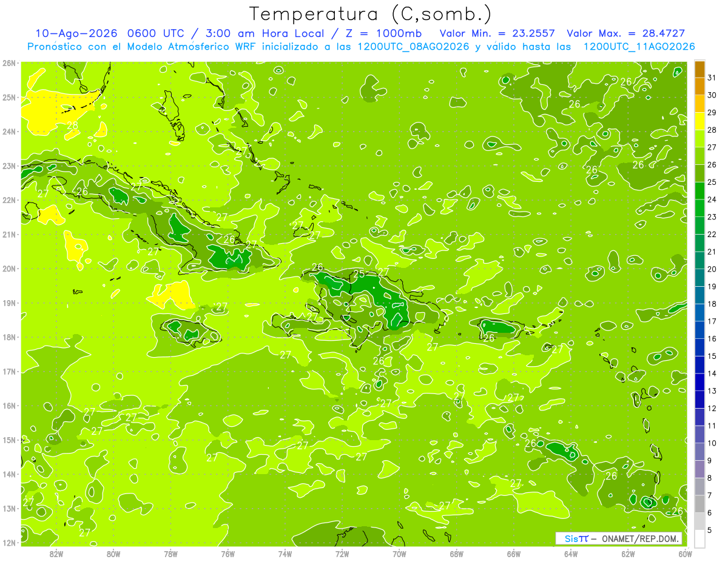Click the '60W' longitude axis label
The width and height of the screenshot is (728, 562).
(685, 554)
